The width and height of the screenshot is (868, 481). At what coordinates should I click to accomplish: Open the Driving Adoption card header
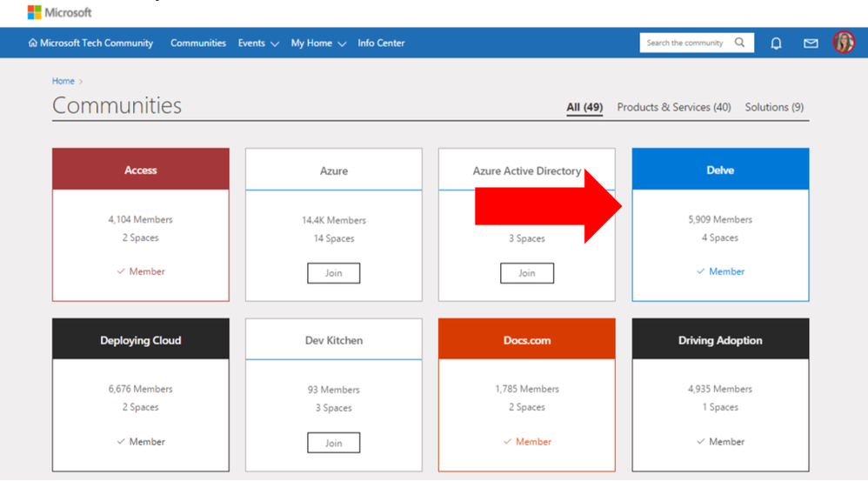(720, 339)
